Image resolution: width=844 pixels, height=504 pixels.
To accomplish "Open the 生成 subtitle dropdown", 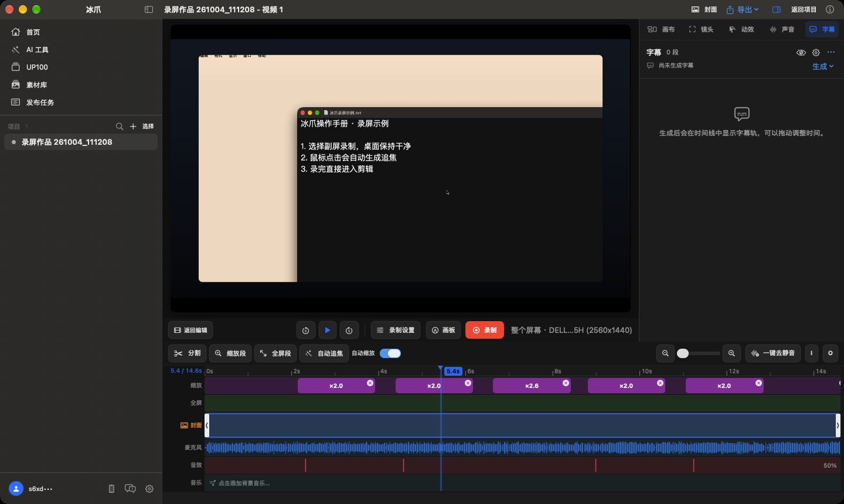I will [823, 66].
